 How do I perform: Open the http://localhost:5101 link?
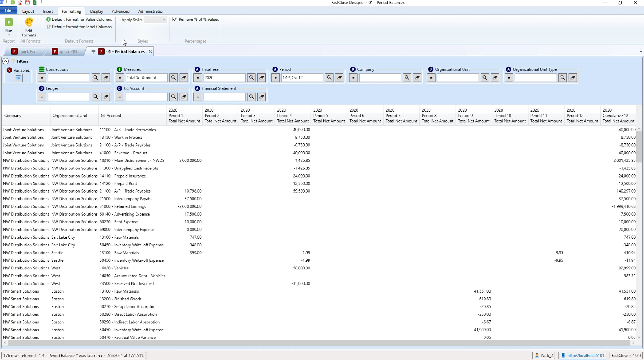coord(585,355)
